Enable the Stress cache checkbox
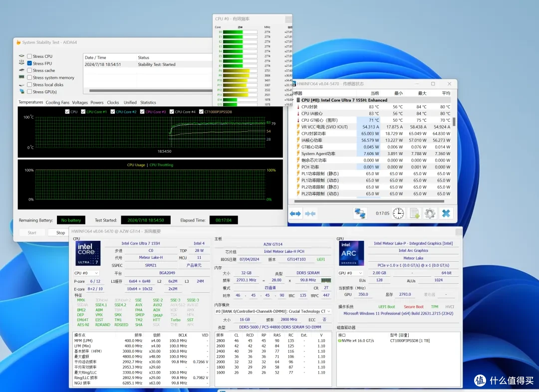This screenshot has height=392, width=539. coord(29,70)
